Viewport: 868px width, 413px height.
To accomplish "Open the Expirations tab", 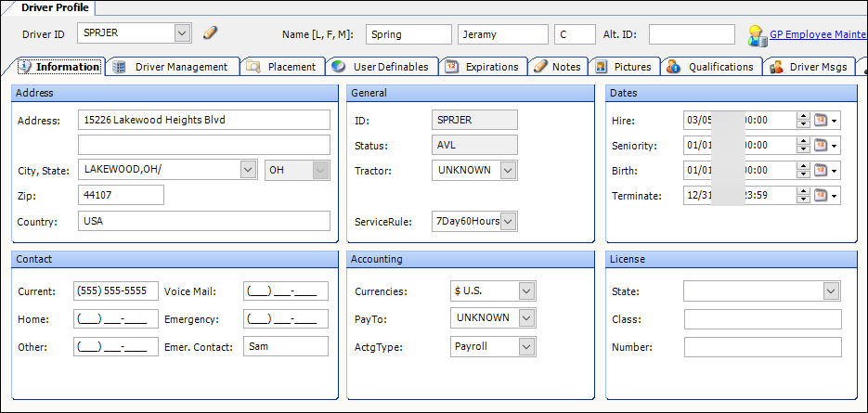I will coord(483,67).
